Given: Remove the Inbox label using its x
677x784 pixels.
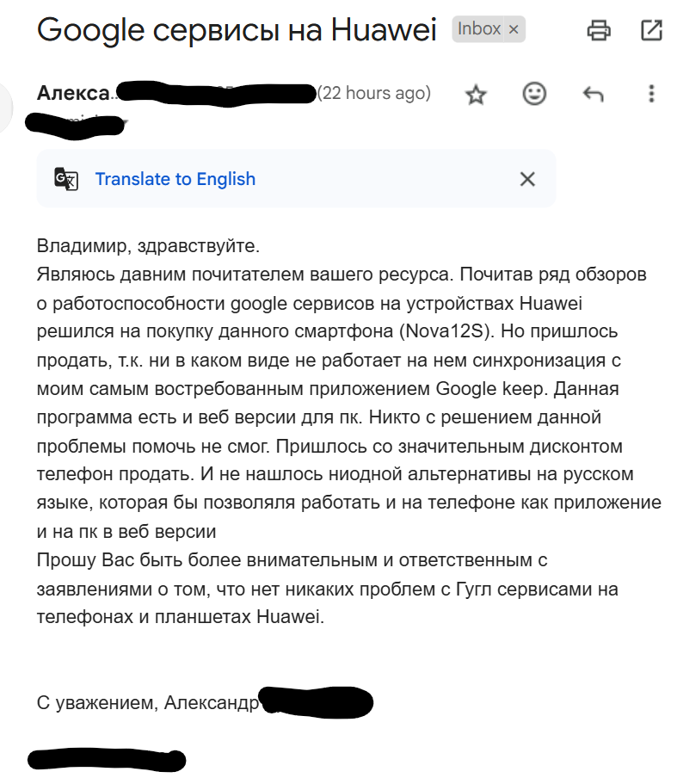Looking at the screenshot, I should [x=514, y=28].
